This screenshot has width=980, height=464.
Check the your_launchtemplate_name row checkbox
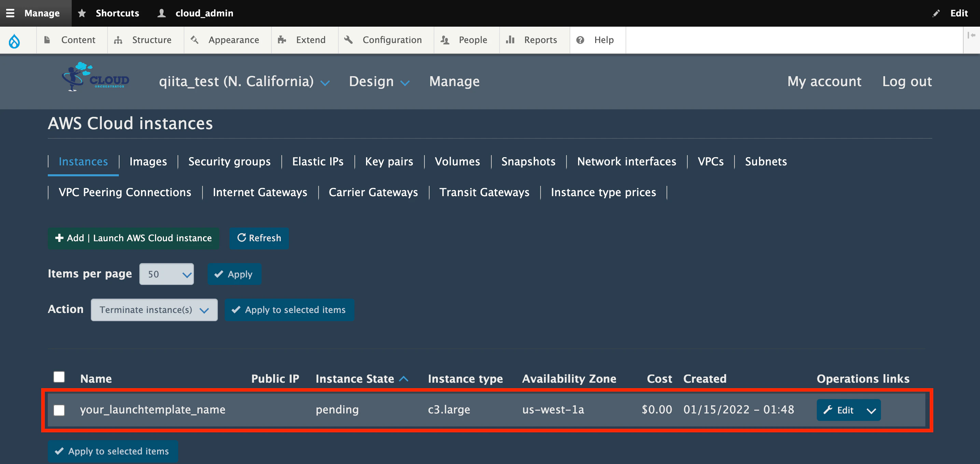[x=59, y=410]
